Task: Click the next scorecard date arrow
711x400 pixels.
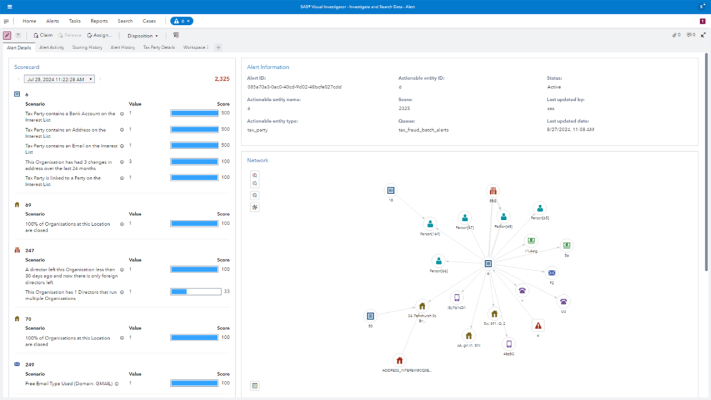Action: pyautogui.click(x=100, y=79)
